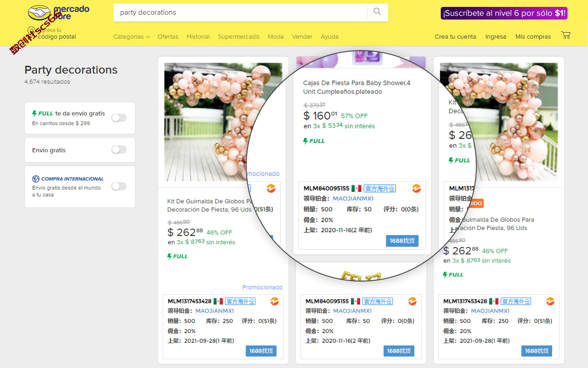This screenshot has height=368, width=588.
Task: Click 1688找货 button in the left card's panel
Action: (261, 351)
